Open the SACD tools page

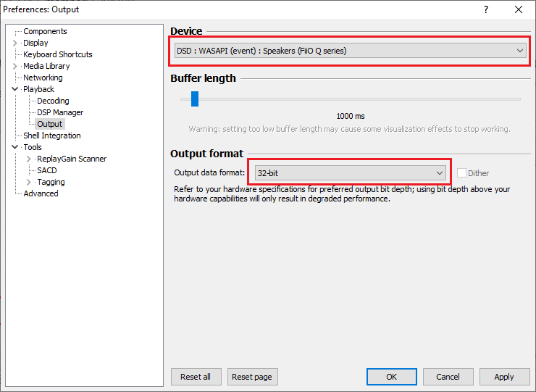(47, 170)
